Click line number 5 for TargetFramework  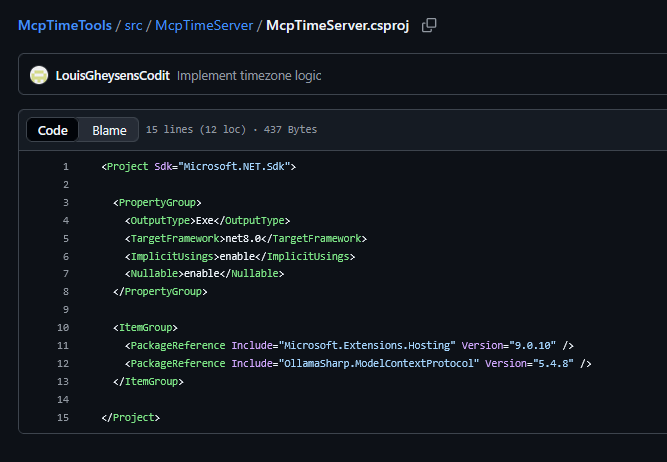(65, 238)
